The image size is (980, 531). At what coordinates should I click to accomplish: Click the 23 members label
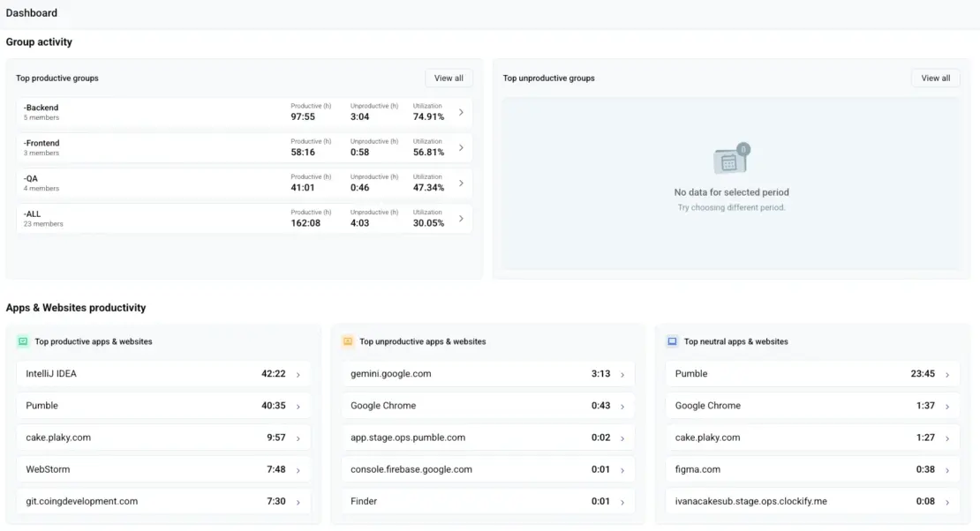tap(43, 224)
